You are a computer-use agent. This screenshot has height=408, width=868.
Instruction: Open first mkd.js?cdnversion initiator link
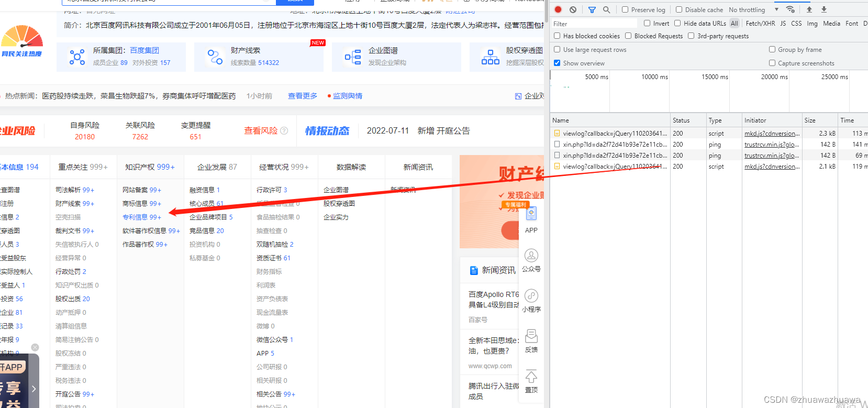pyautogui.click(x=772, y=134)
